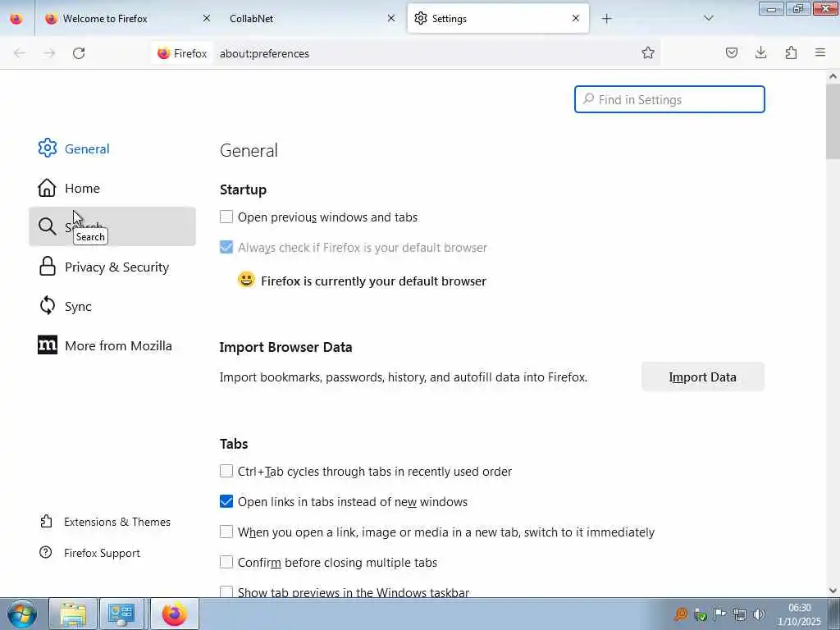The image size is (840, 630).
Task: Open the control panel taskbar icon
Action: point(121,614)
